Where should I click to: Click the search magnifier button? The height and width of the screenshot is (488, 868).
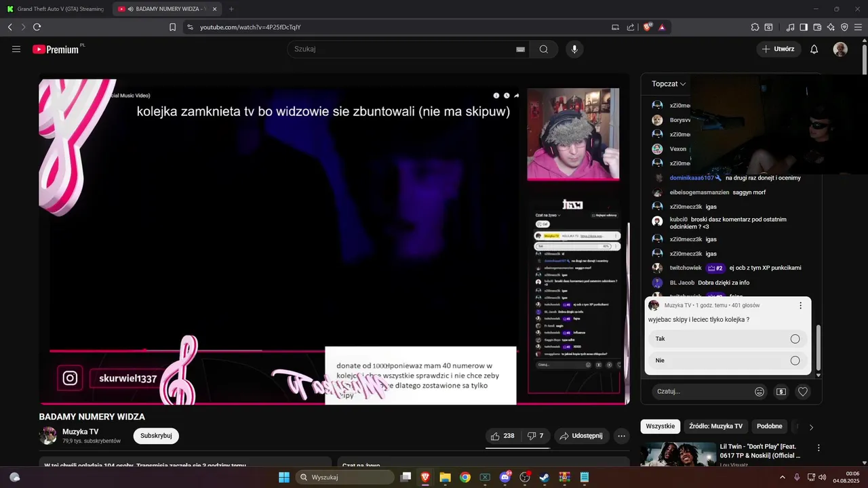coord(544,49)
